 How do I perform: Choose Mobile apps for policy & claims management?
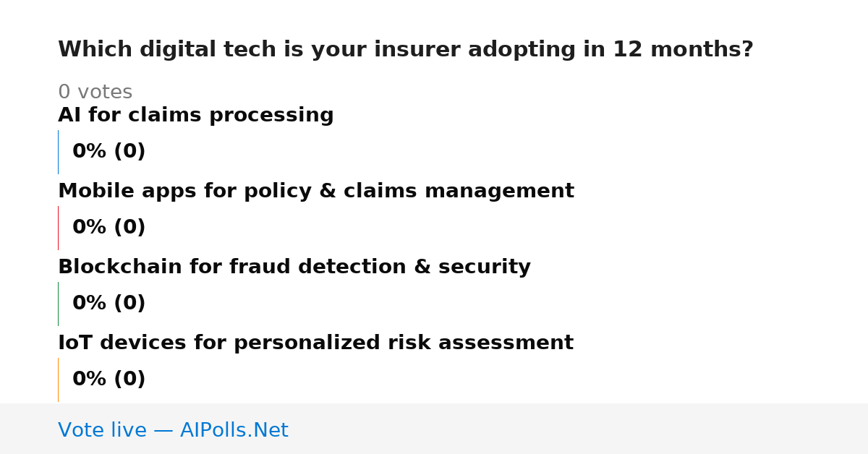click(x=316, y=192)
